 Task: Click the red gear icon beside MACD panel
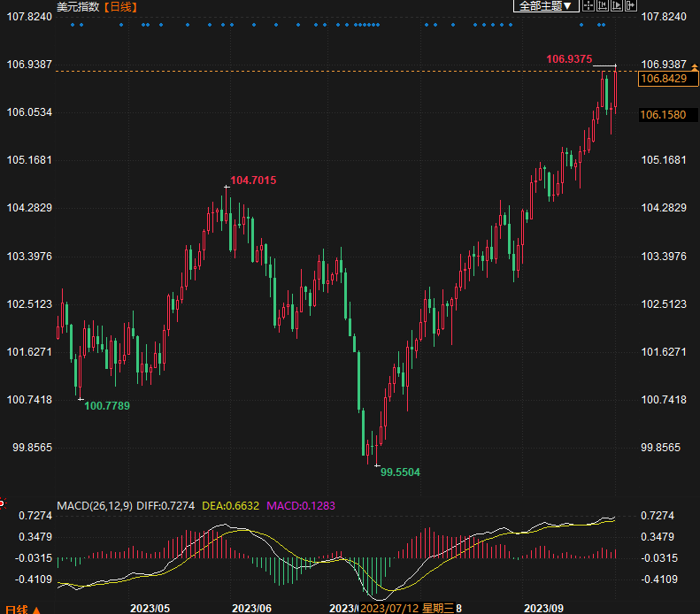coord(3,503)
